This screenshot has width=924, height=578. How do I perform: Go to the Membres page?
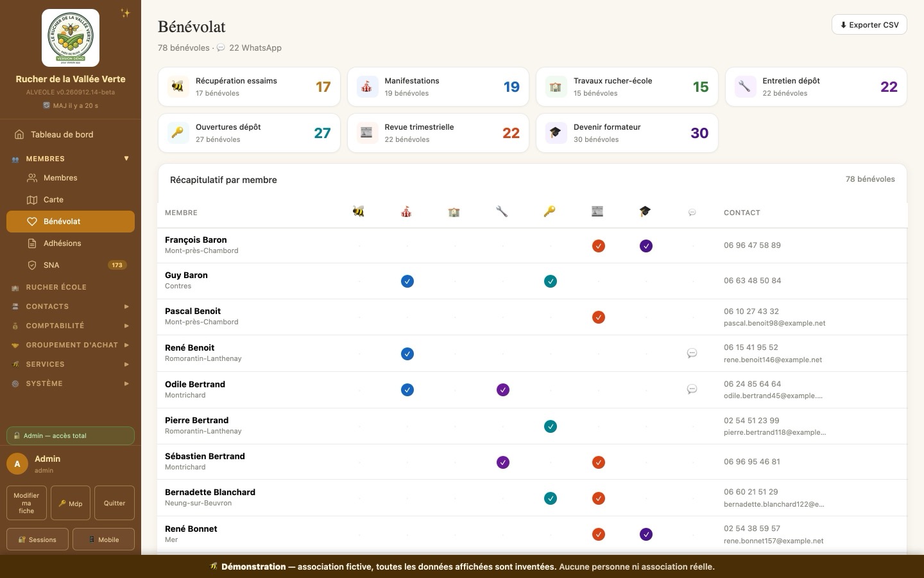click(71, 178)
